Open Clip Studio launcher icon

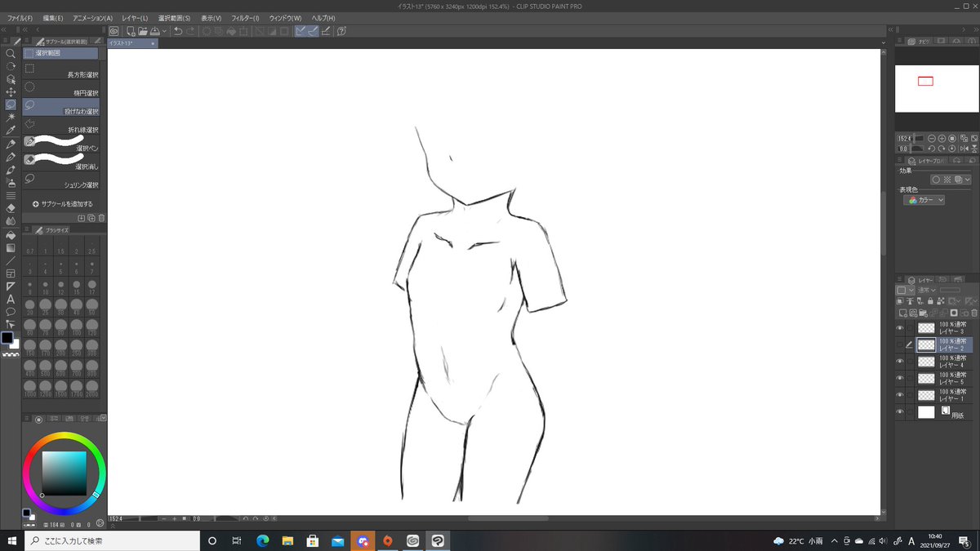click(114, 31)
